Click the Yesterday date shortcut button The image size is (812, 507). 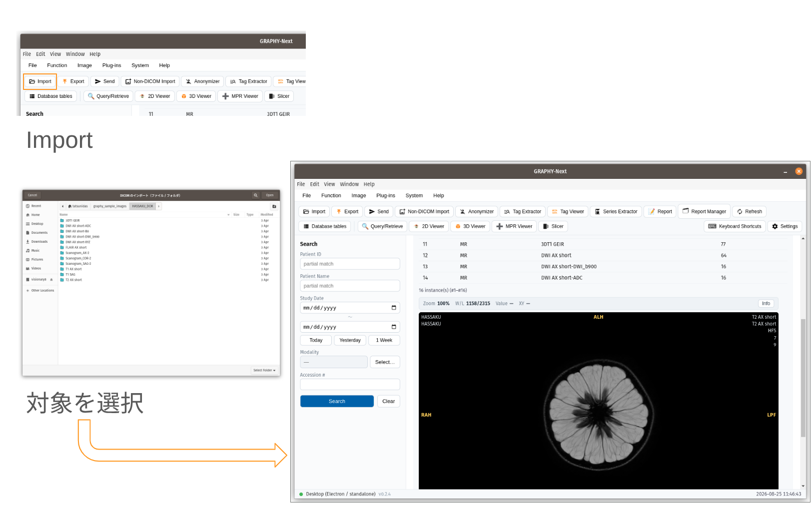coord(350,340)
